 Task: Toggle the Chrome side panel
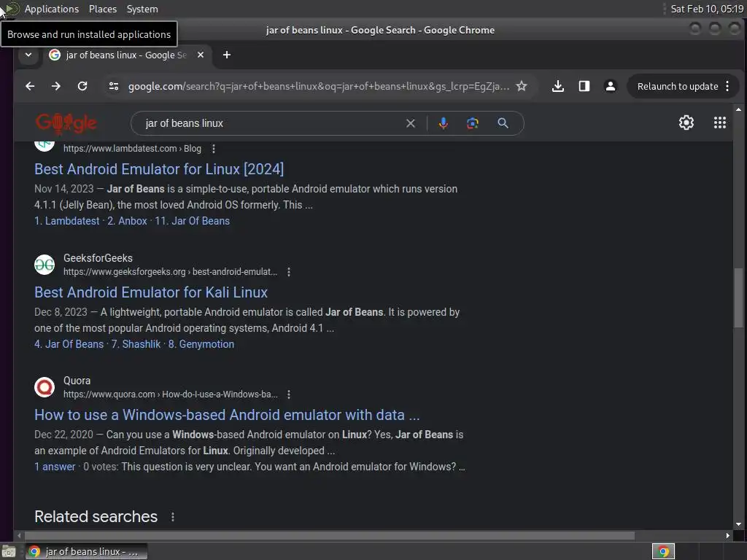click(x=584, y=86)
